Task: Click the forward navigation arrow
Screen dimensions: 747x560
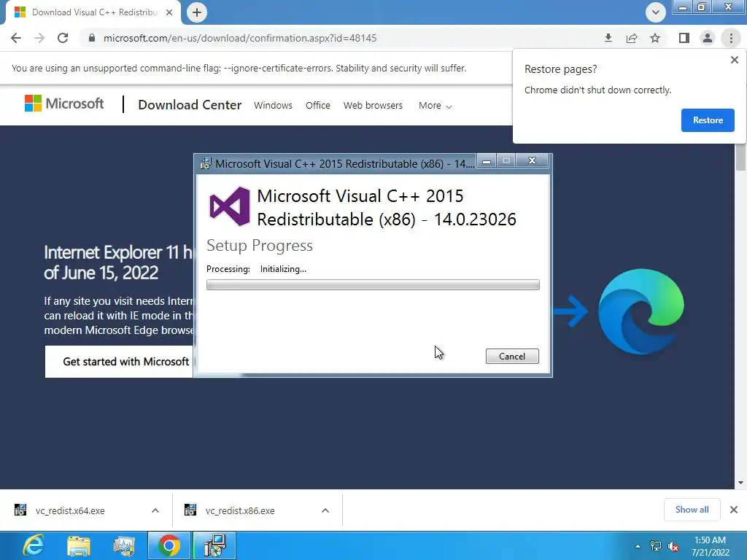Action: [x=39, y=38]
